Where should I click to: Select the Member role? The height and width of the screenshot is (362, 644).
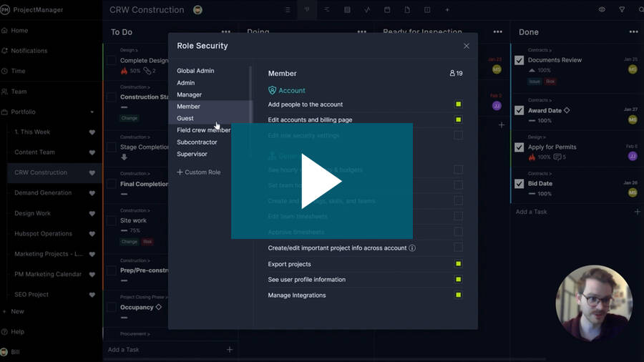188,107
